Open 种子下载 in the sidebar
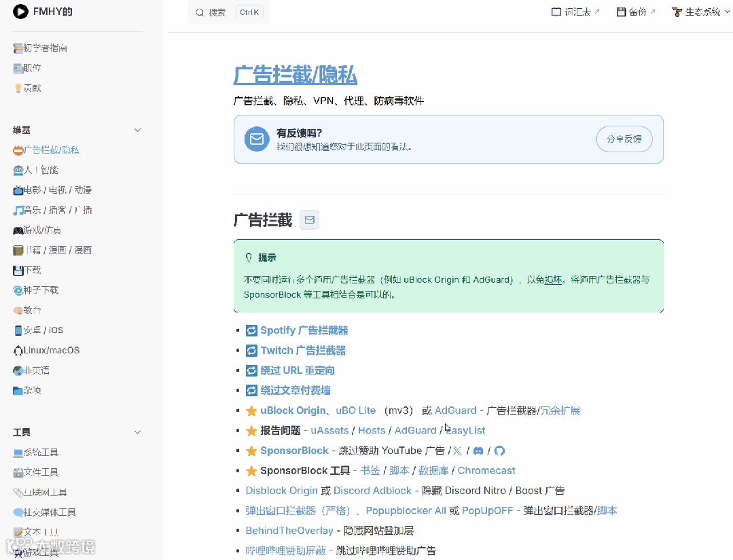The height and width of the screenshot is (560, 733). click(x=36, y=290)
